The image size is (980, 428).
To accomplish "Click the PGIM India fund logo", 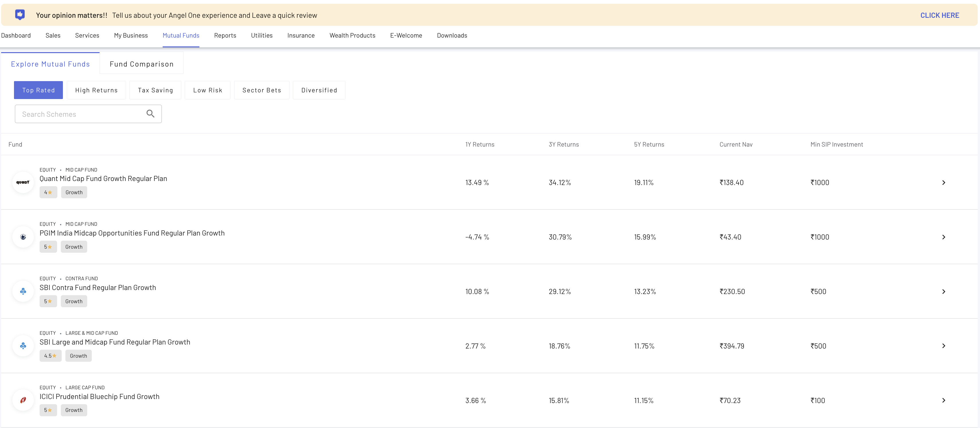I will (x=23, y=237).
